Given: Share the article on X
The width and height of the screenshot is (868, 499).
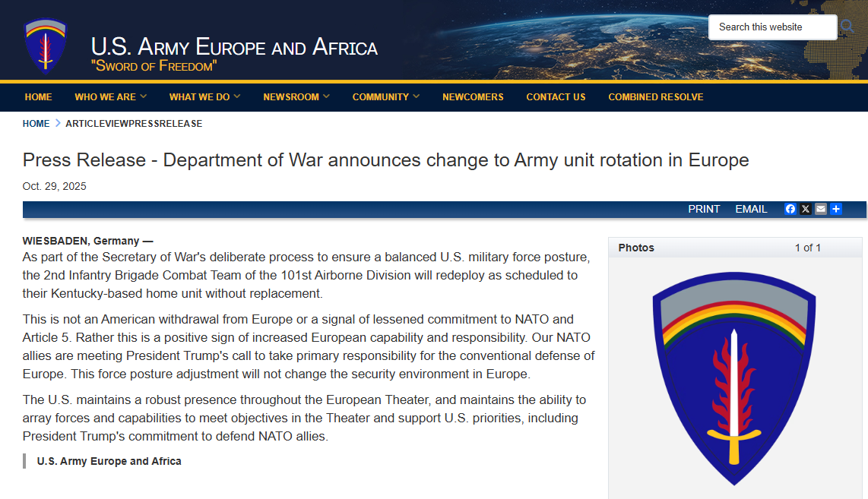Looking at the screenshot, I should 806,209.
